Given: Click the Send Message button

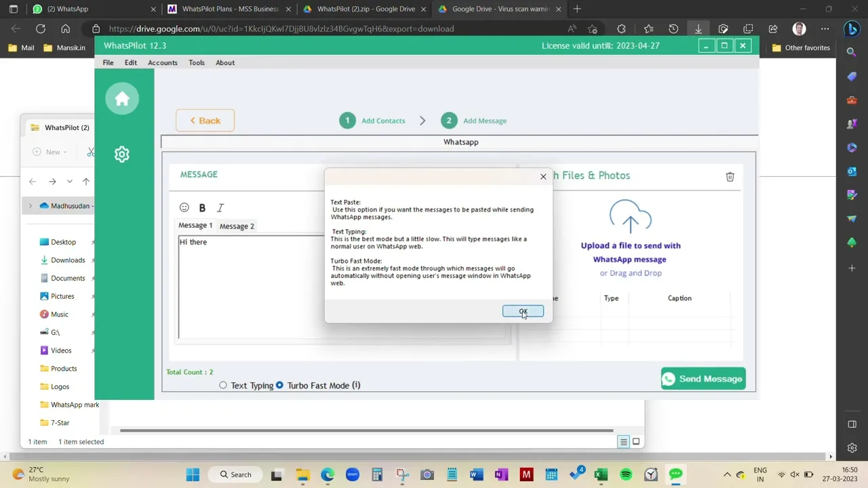Looking at the screenshot, I should pos(703,379).
